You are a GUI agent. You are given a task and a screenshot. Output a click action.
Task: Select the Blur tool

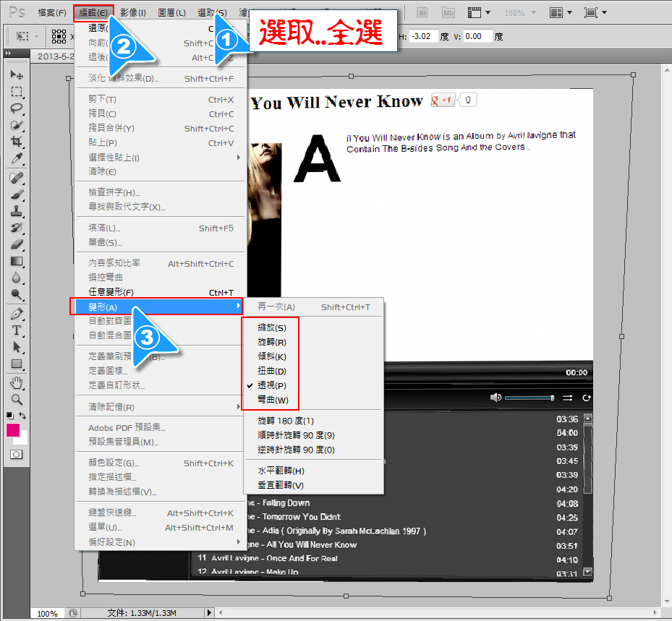pos(17,278)
